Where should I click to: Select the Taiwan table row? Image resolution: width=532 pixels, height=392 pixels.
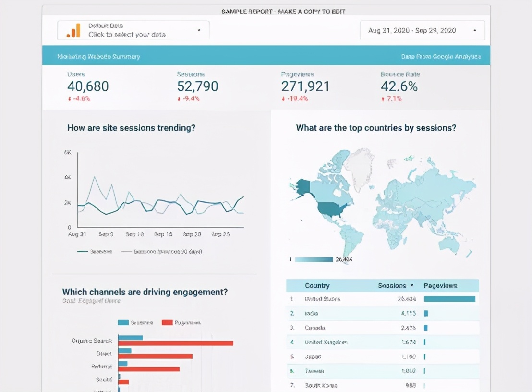382,371
